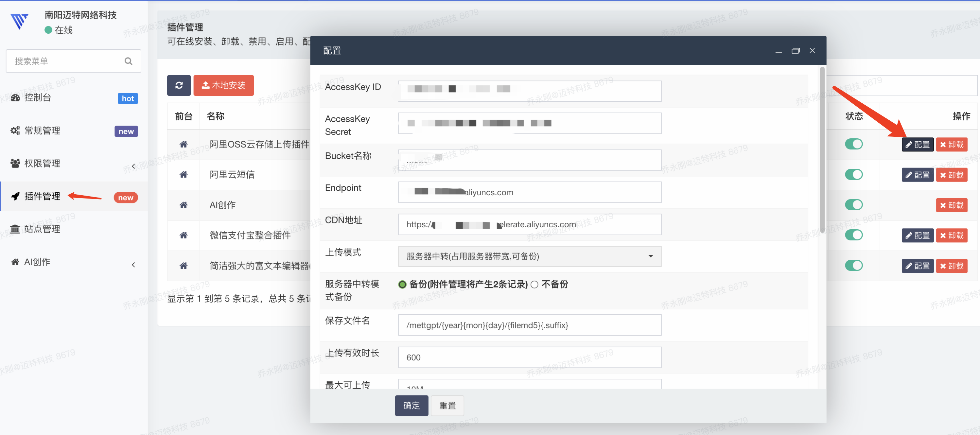
Task: Go to 常规管理 menu item
Action: click(x=42, y=131)
